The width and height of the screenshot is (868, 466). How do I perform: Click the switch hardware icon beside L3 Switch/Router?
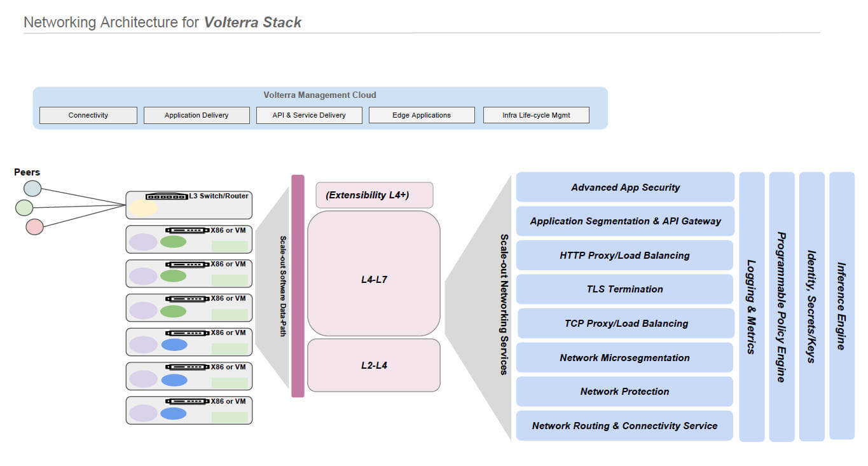pos(167,196)
